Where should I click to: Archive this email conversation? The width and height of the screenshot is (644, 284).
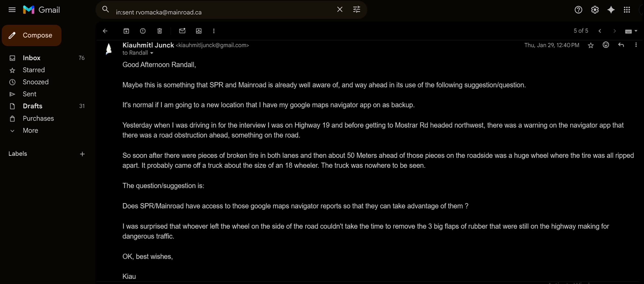(126, 31)
